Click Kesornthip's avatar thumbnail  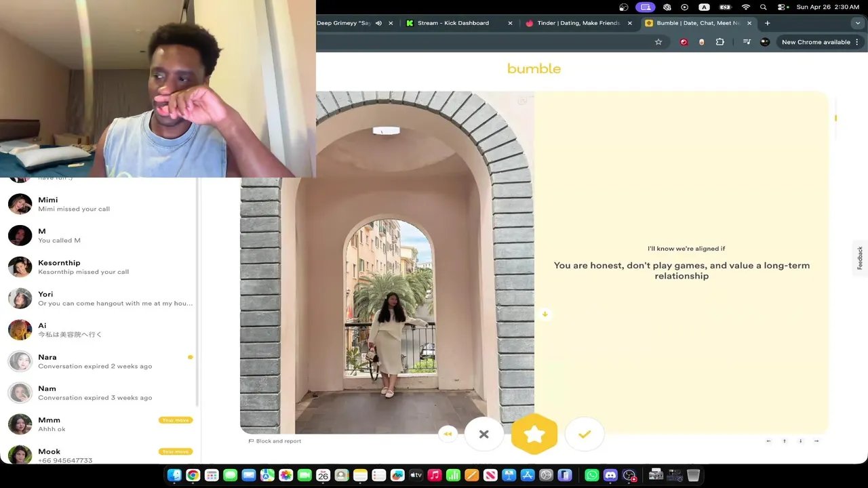[x=20, y=267]
